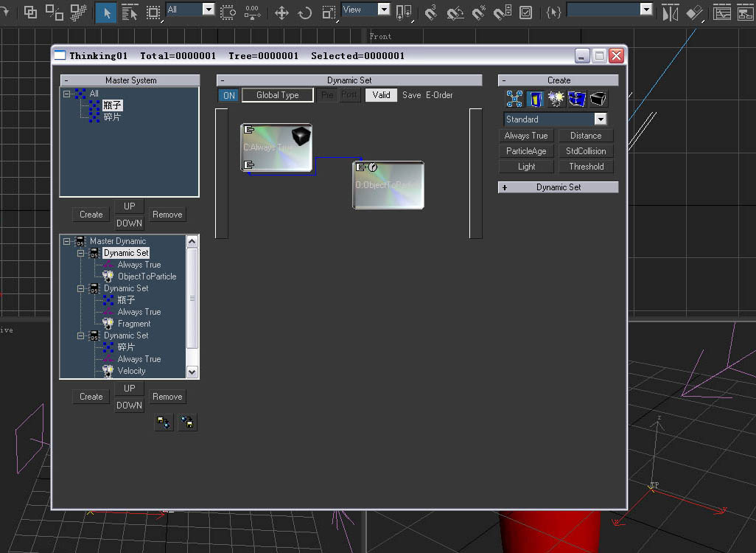Screen dimensions: 756x553
Task: Open the Mirror tool in toolbar
Action: click(671, 13)
